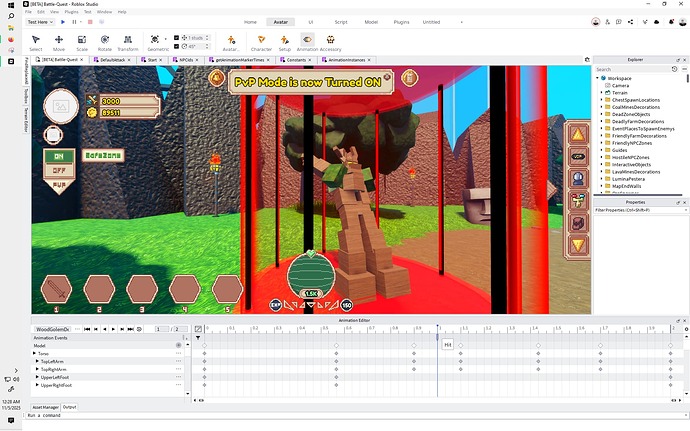Open the File menu
Screen dimensions: 690x431
pos(28,12)
